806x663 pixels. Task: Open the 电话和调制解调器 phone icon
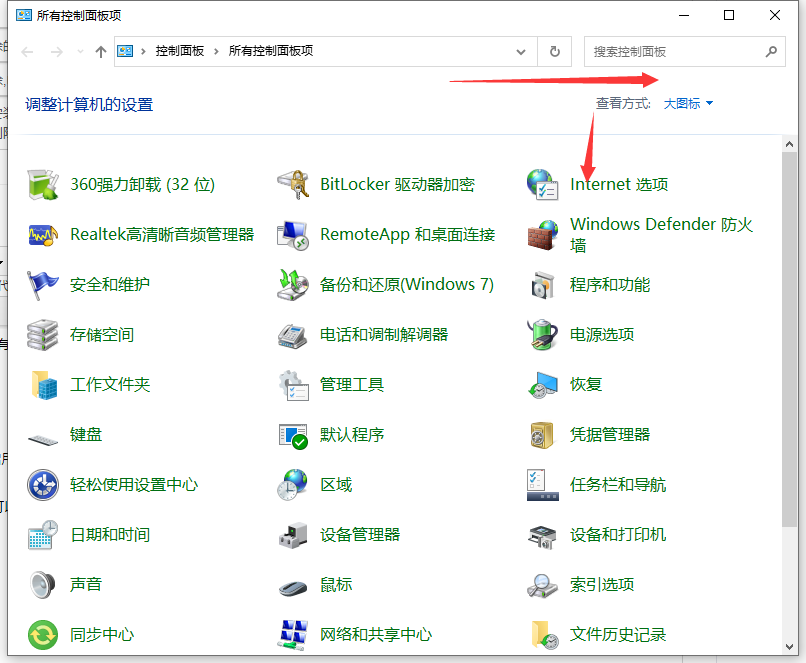(292, 335)
